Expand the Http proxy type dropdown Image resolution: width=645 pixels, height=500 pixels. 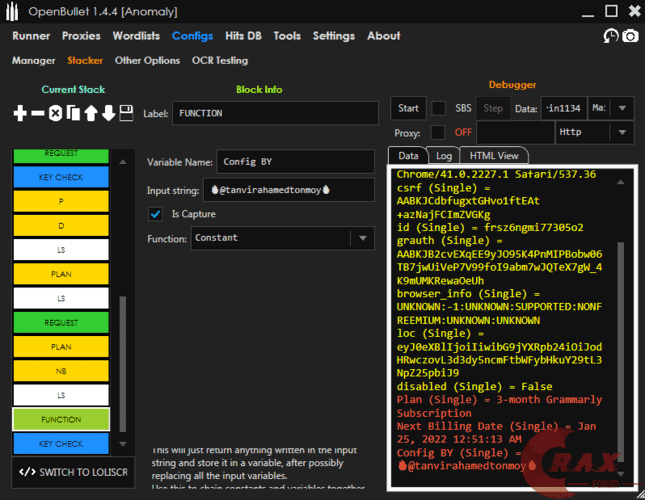point(620,132)
